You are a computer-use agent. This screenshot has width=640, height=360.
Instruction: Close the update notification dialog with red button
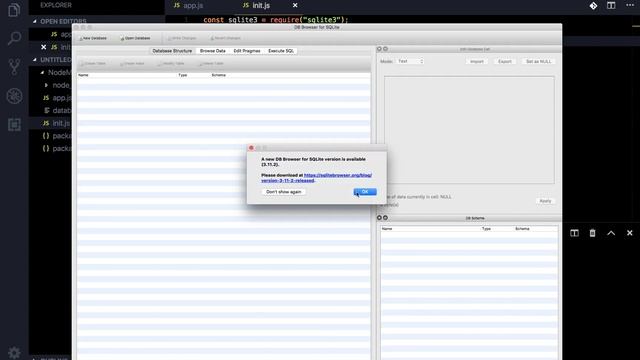(x=251, y=148)
